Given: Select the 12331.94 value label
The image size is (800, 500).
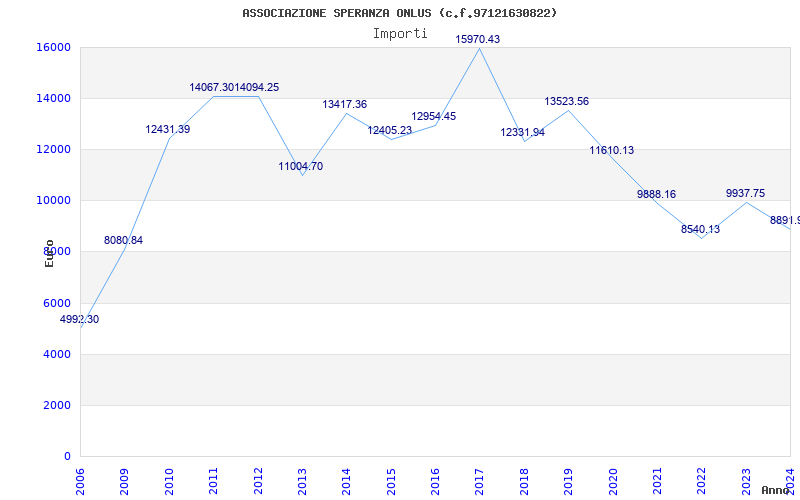Looking at the screenshot, I should (522, 133).
